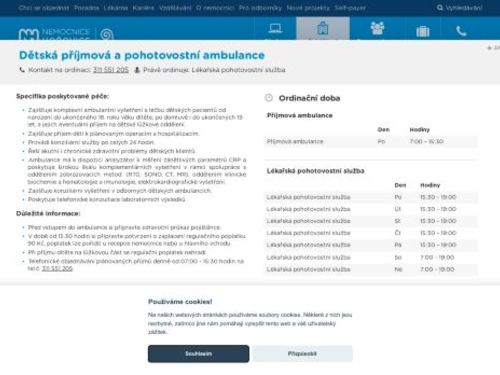Click 'Specifika poskytované péče:' heading

click(62, 96)
